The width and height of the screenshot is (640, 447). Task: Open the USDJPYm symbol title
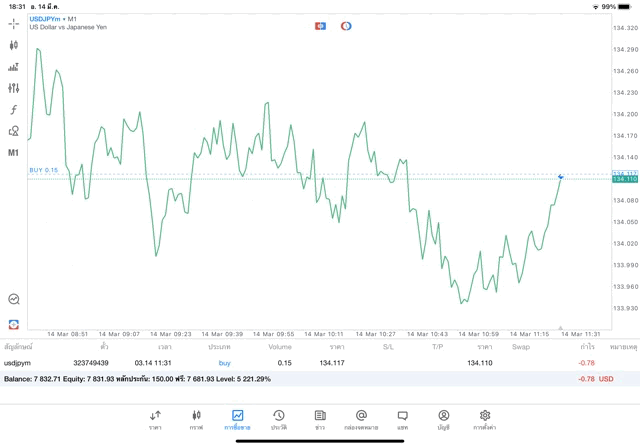pyautogui.click(x=45, y=19)
